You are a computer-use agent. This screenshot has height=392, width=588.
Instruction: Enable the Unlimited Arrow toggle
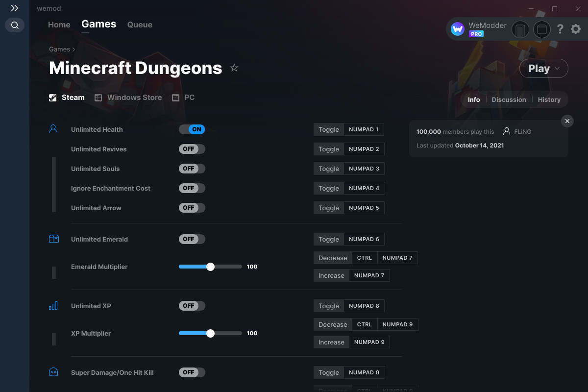(192, 208)
